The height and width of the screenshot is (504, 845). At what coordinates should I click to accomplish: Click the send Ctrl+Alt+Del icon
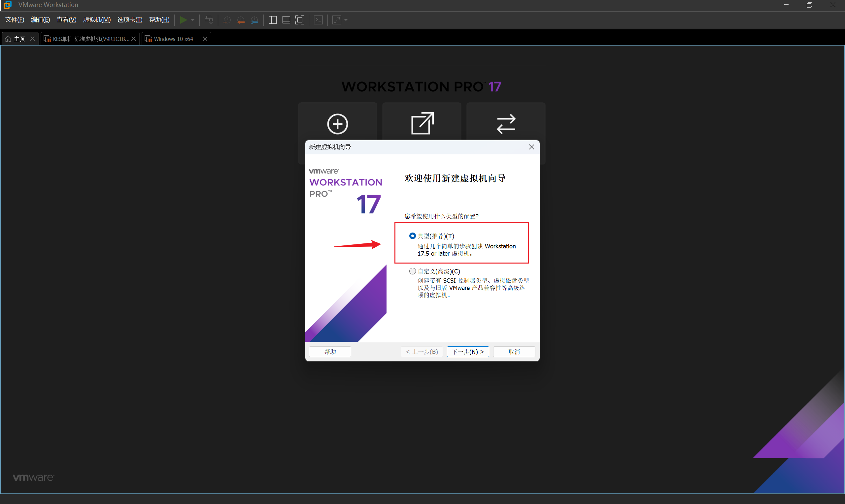click(209, 20)
